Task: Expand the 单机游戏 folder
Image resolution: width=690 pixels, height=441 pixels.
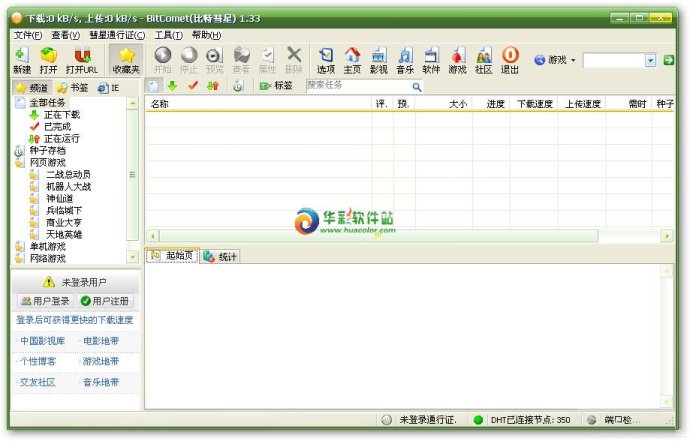Action: (48, 246)
